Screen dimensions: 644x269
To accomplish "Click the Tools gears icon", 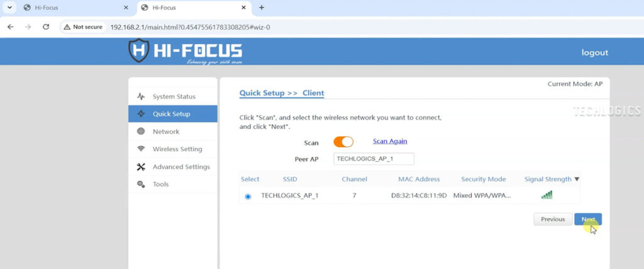I will point(141,184).
